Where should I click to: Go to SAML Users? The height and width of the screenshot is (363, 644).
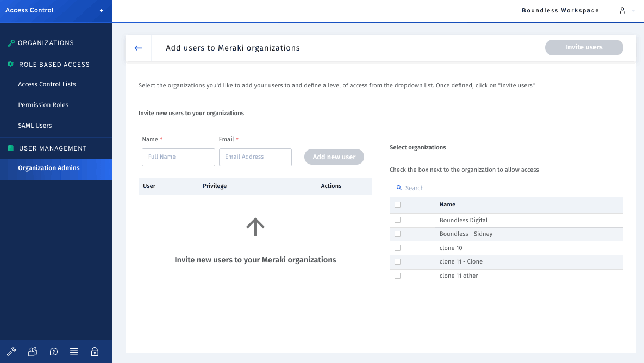click(x=35, y=126)
